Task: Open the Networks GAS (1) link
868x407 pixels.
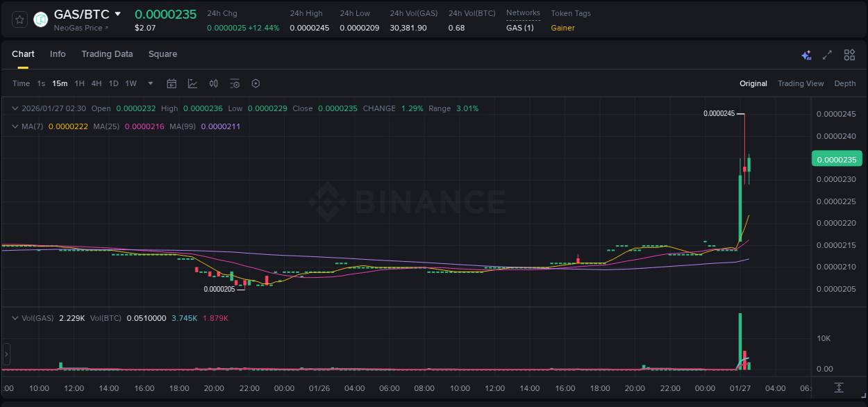Action: tap(520, 28)
